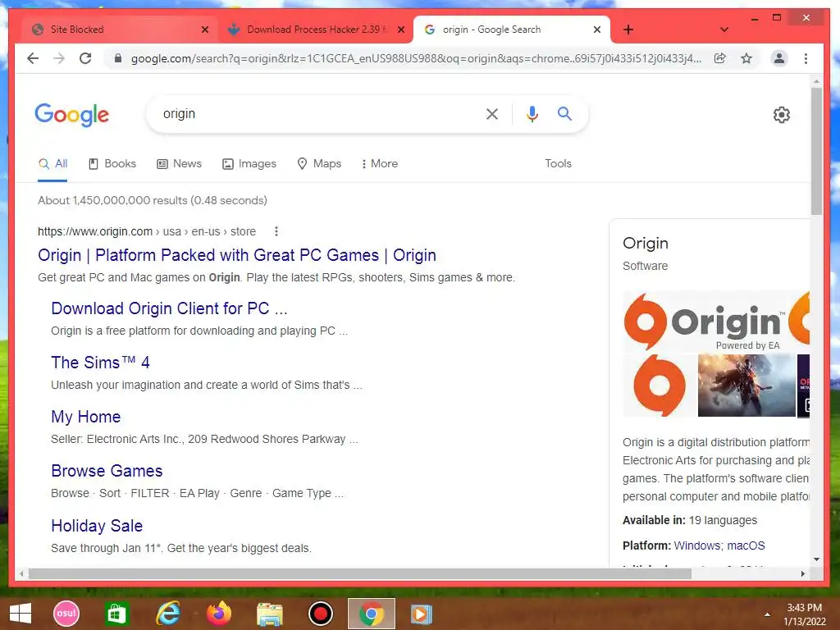Select the origin - Google Search tab
This screenshot has height=630, width=840.
click(x=512, y=30)
